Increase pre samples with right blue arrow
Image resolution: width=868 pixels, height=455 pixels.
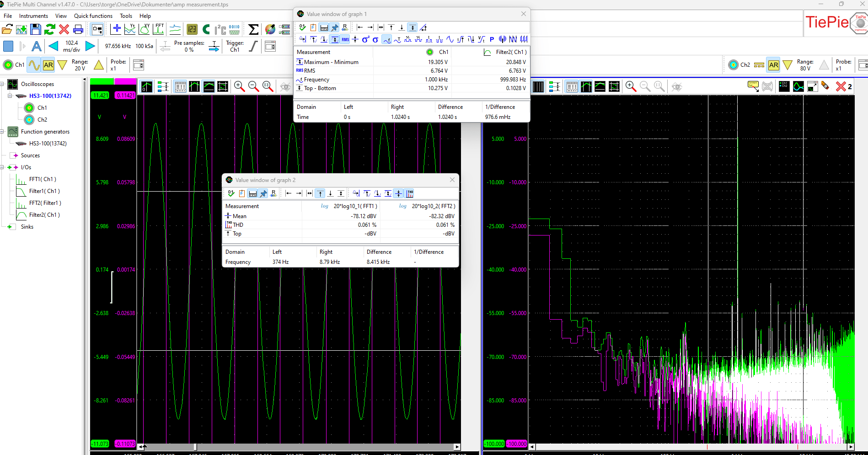(214, 46)
